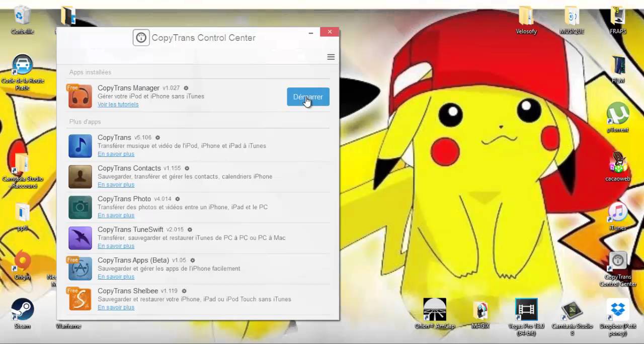Close the CopyTrans Control Center window
The image size is (644, 344).
pyautogui.click(x=330, y=32)
